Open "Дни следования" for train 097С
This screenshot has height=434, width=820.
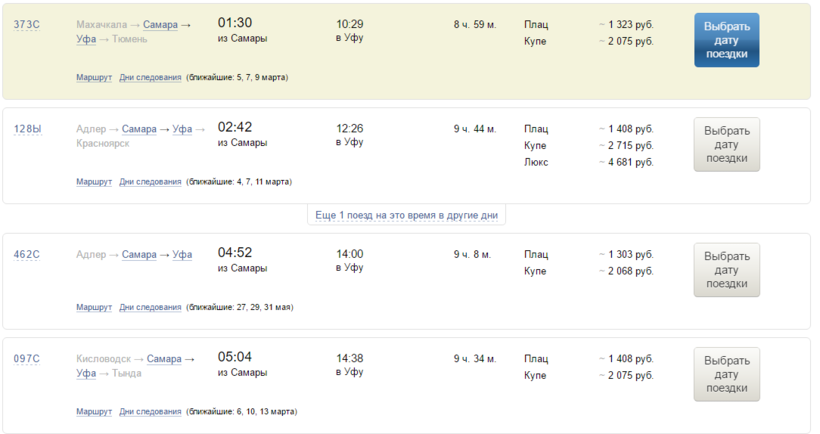[x=150, y=412]
